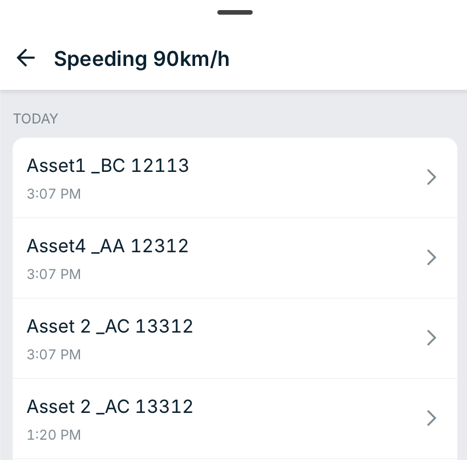The width and height of the screenshot is (467, 460).
Task: Tap the 3:07 PM time below Asset 2
Action: 54,355
